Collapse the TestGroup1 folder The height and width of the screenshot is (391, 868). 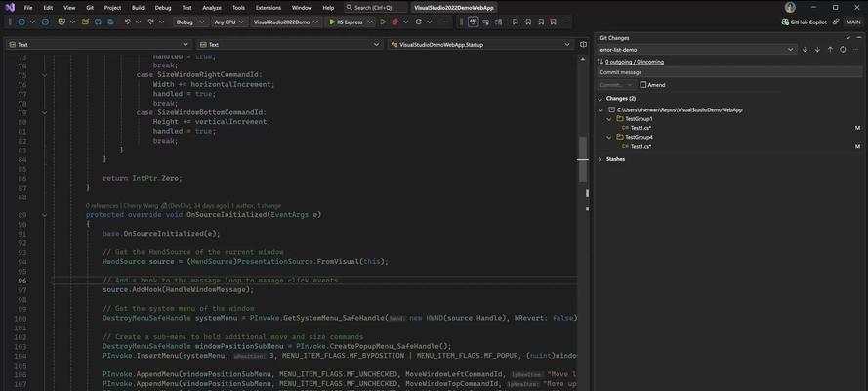(x=609, y=119)
